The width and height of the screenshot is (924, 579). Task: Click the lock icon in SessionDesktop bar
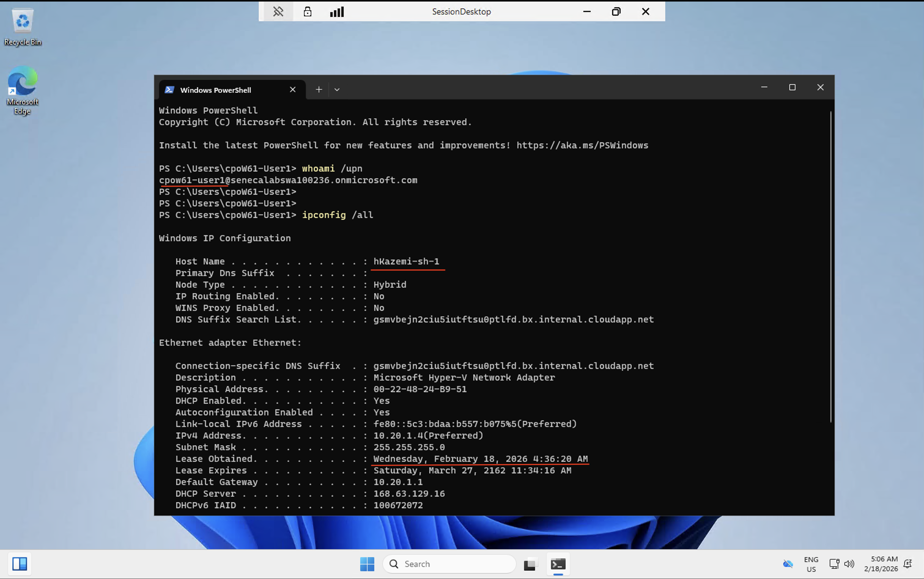pyautogui.click(x=308, y=12)
